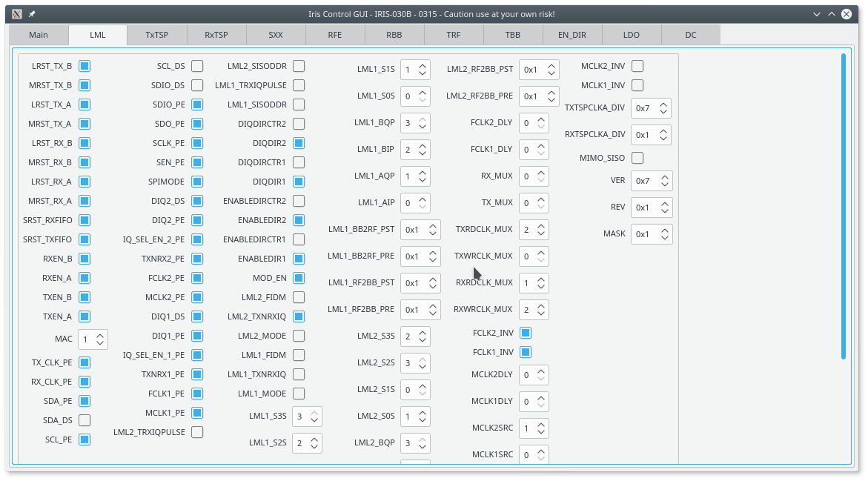Screen dimensions: 868x481
Task: Switch to the LDO tab
Action: (631, 34)
